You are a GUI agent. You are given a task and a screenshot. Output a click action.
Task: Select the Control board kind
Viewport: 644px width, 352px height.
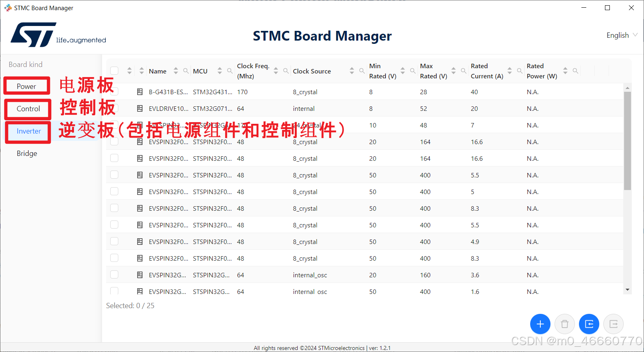tap(28, 109)
